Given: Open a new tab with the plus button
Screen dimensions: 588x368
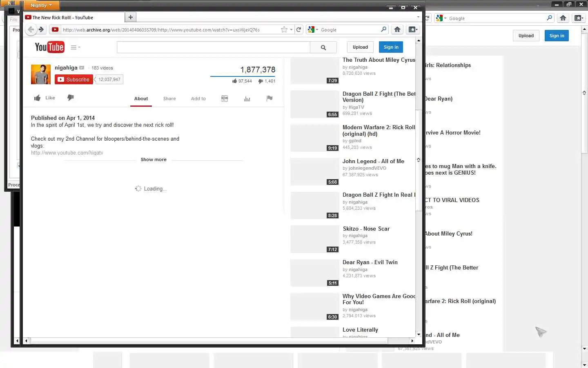Looking at the screenshot, I should coord(131,17).
